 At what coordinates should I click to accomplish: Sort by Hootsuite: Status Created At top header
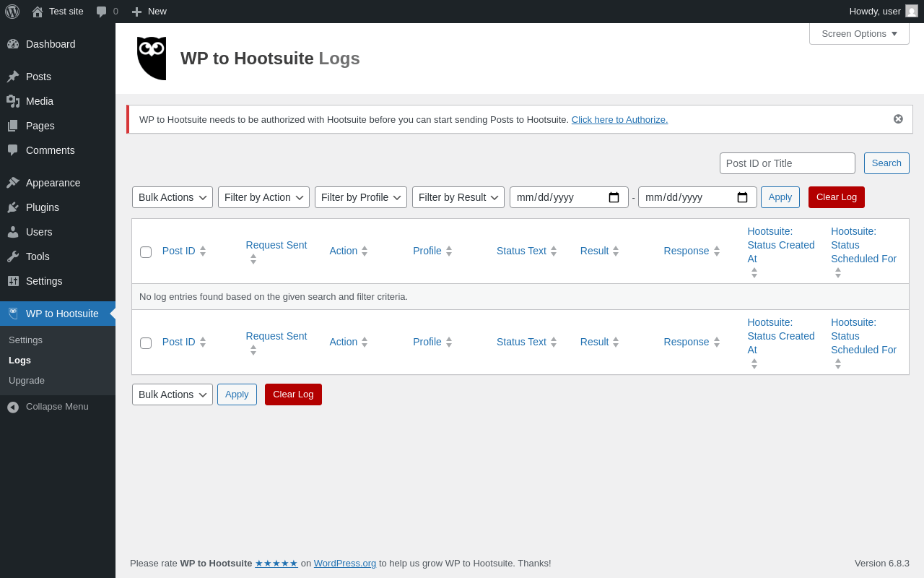click(781, 251)
